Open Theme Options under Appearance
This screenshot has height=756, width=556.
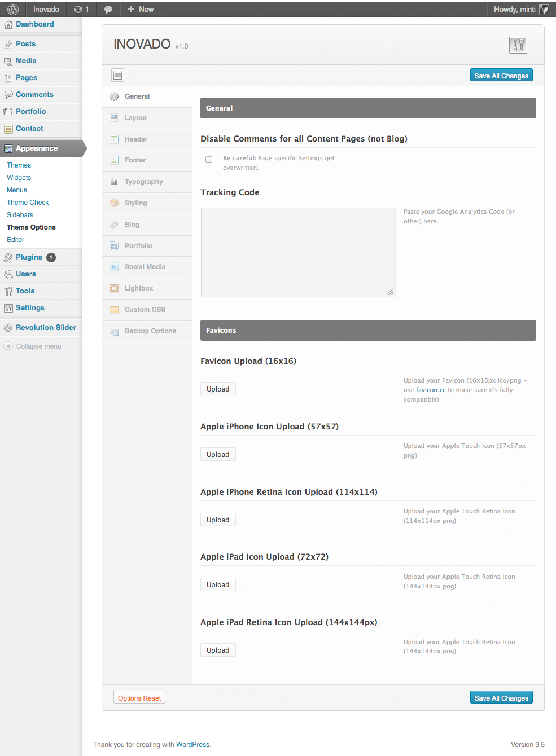click(x=31, y=227)
